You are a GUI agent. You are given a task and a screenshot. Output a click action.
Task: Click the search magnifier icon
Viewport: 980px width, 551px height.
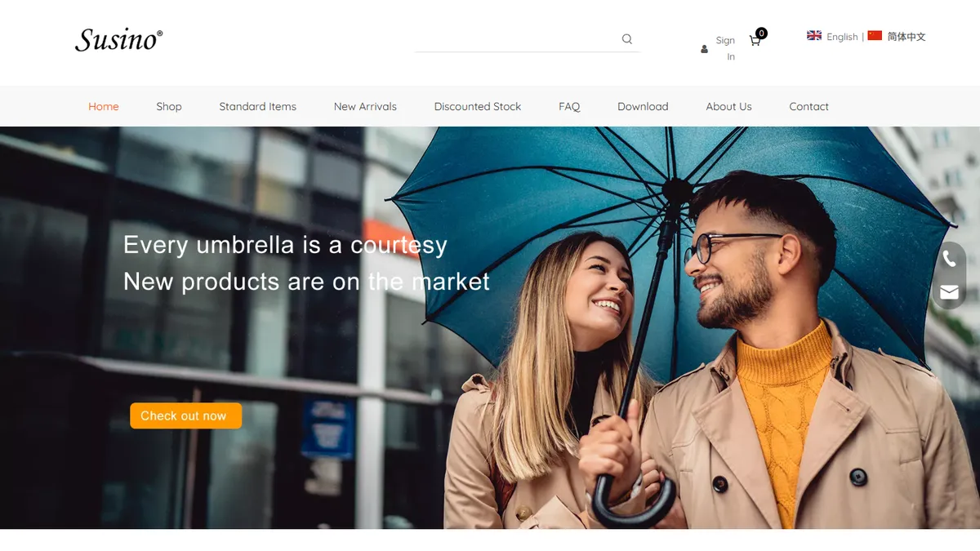coord(627,38)
